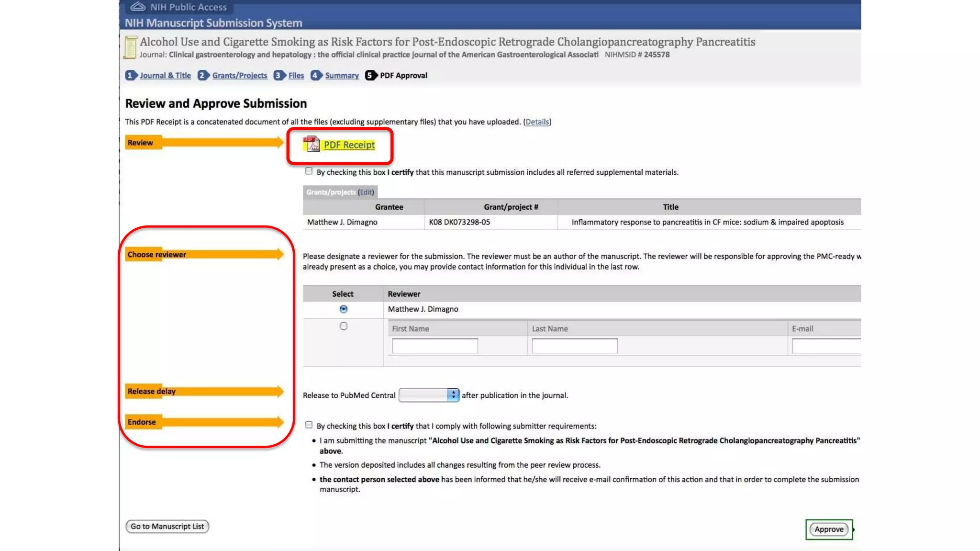The height and width of the screenshot is (551, 980).
Task: Click the manuscript scroll icon beside title
Action: click(x=130, y=47)
